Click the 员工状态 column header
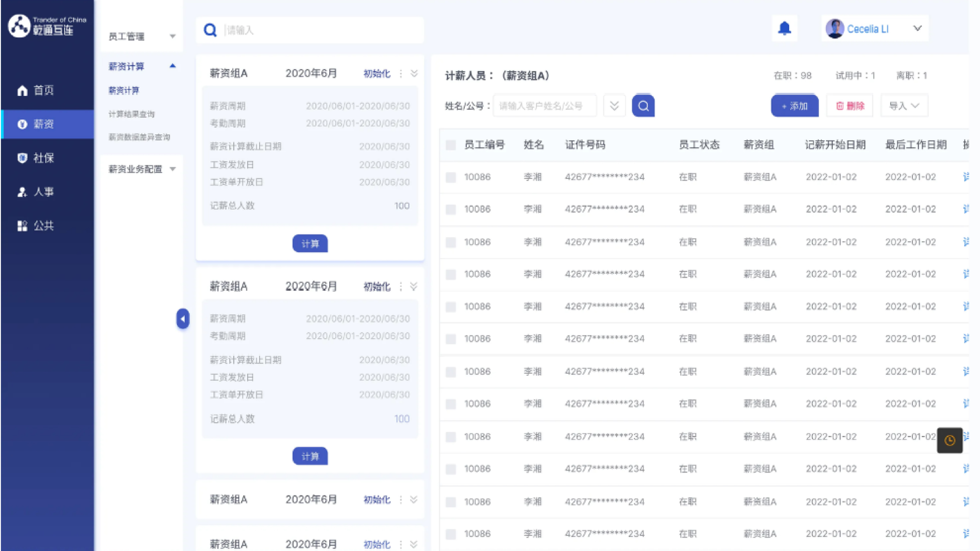 (x=699, y=145)
